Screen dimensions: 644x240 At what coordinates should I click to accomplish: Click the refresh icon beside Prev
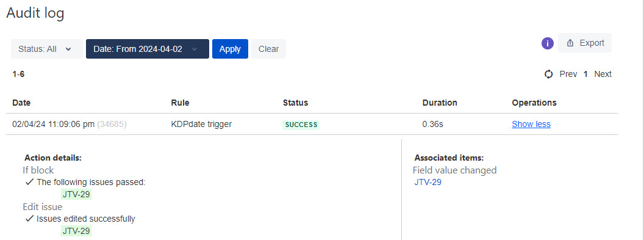[x=549, y=75]
